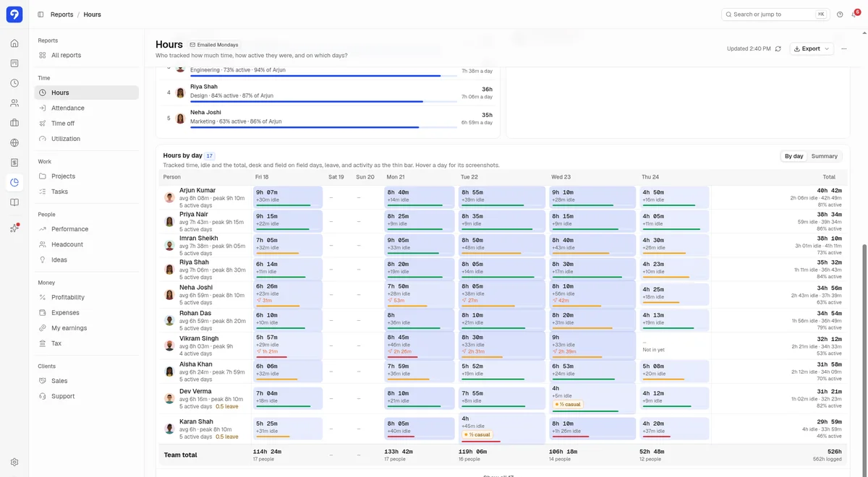Open the Sales report under Clients
Image resolution: width=868 pixels, height=477 pixels.
coord(86,381)
